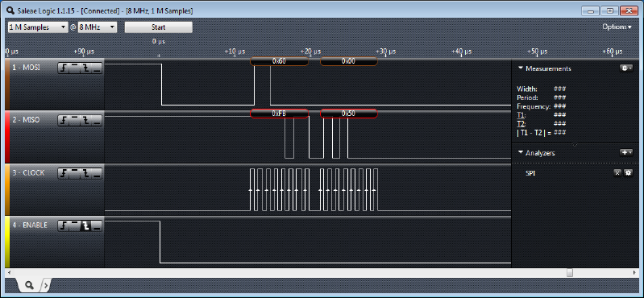Viewport: 644px width, 298px height.
Task: Set logic low trigger on ENABLE channel
Action: 97,226
